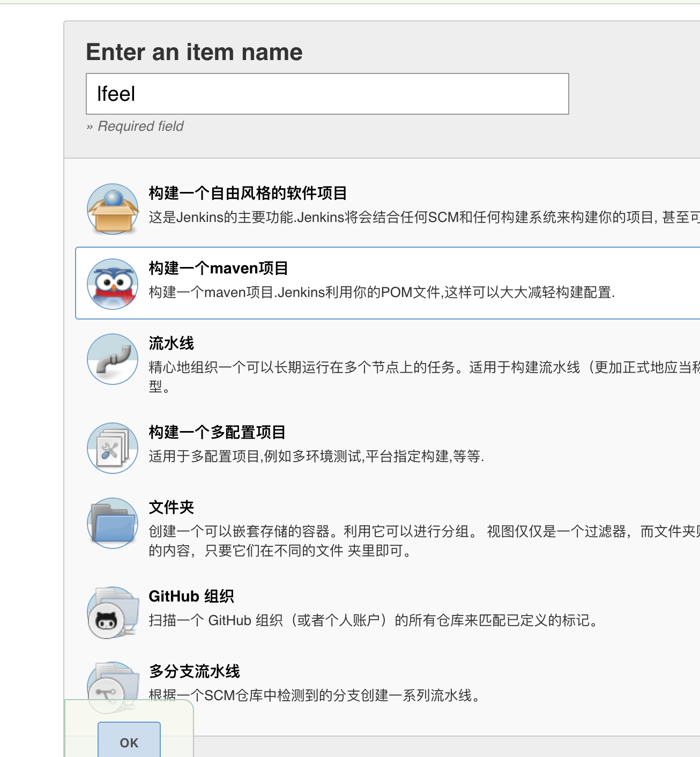
Task: Select 构建一个多配置项目 option
Action: 217,432
